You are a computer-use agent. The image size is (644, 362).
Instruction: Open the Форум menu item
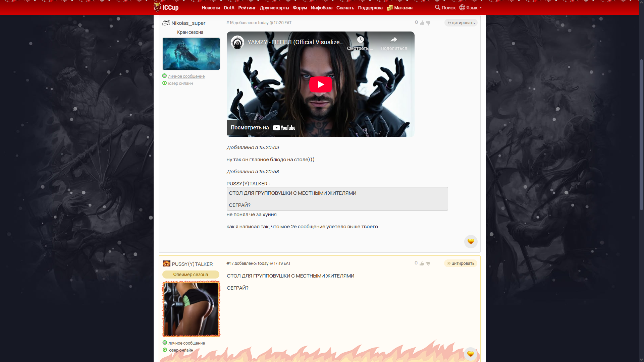[x=300, y=8]
